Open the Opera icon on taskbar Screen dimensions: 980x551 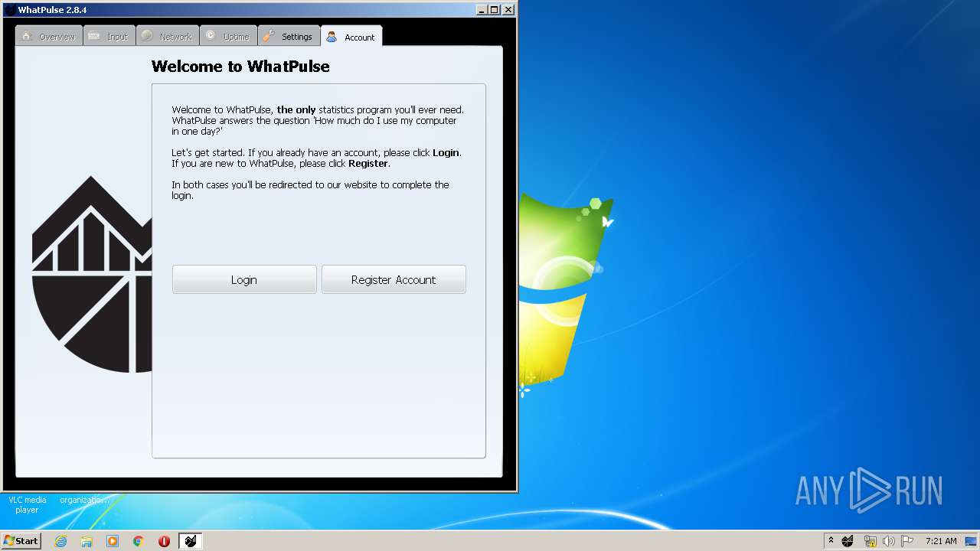(164, 541)
